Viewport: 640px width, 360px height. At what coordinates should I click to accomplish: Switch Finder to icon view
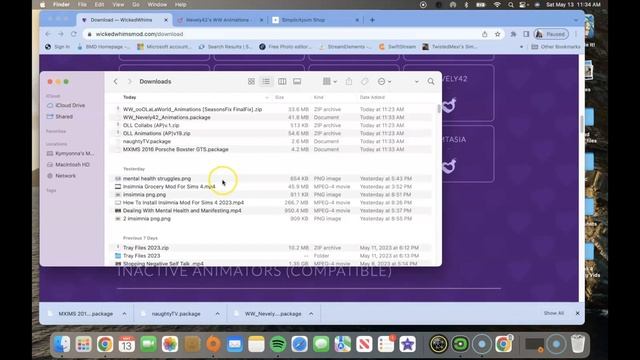coord(251,82)
